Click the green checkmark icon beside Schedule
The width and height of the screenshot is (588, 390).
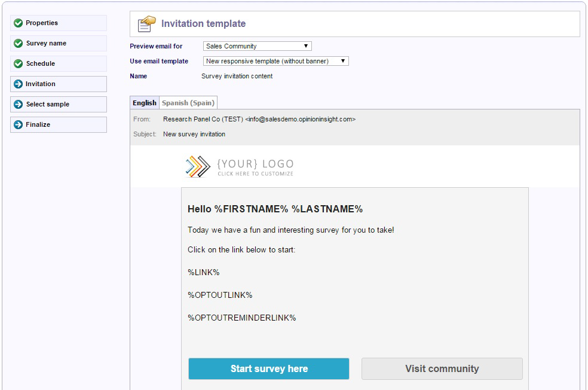coord(18,63)
